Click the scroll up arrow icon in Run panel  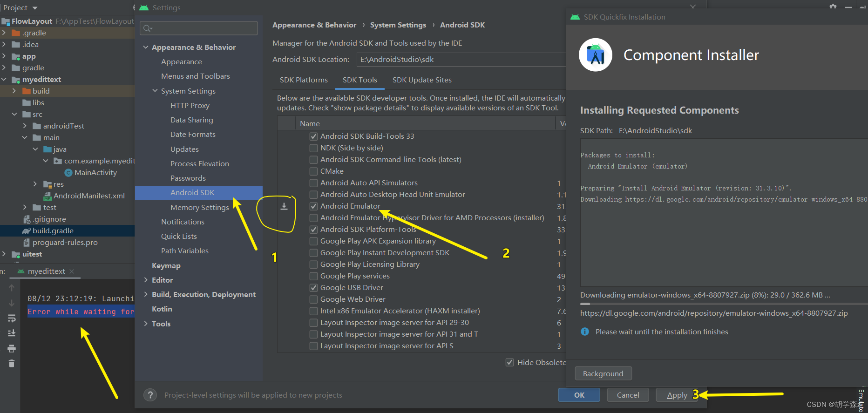click(x=12, y=288)
